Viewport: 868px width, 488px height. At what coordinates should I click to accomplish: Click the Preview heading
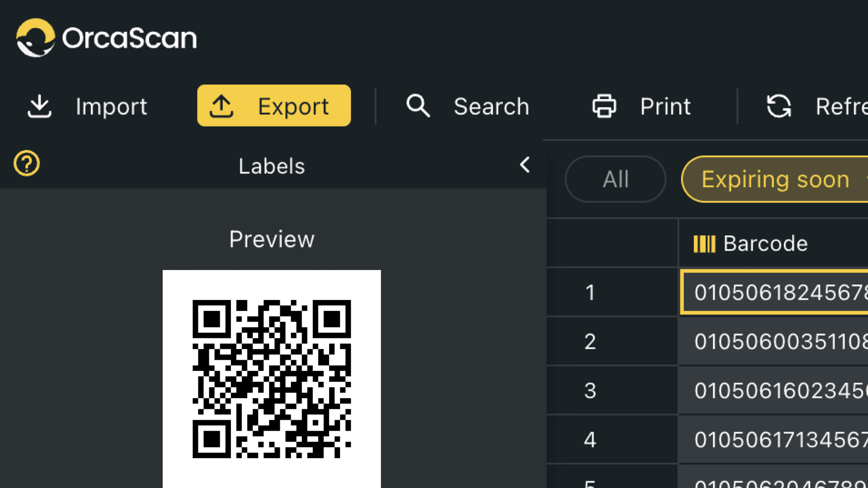coord(272,239)
